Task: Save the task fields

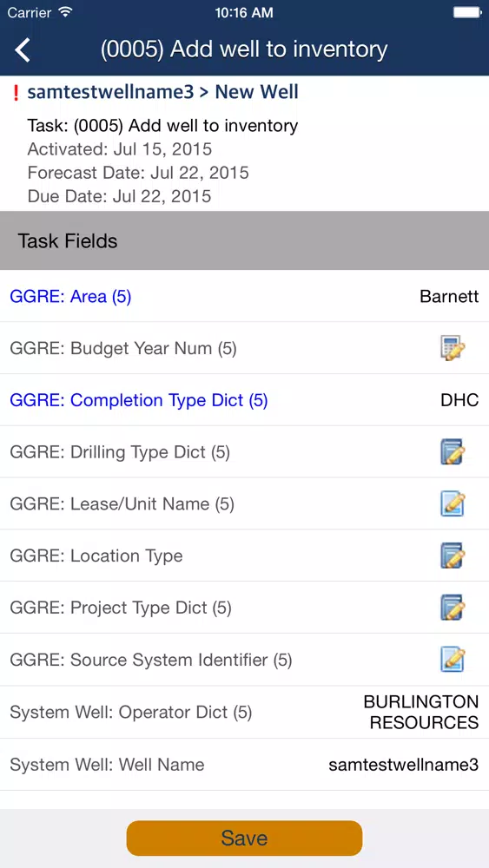Action: coord(244,838)
